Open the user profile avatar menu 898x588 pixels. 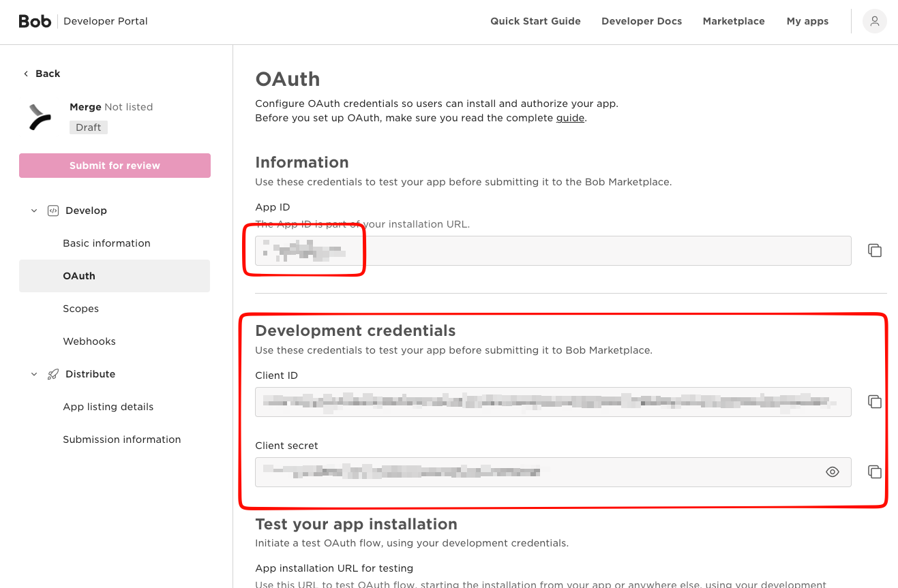coord(874,21)
